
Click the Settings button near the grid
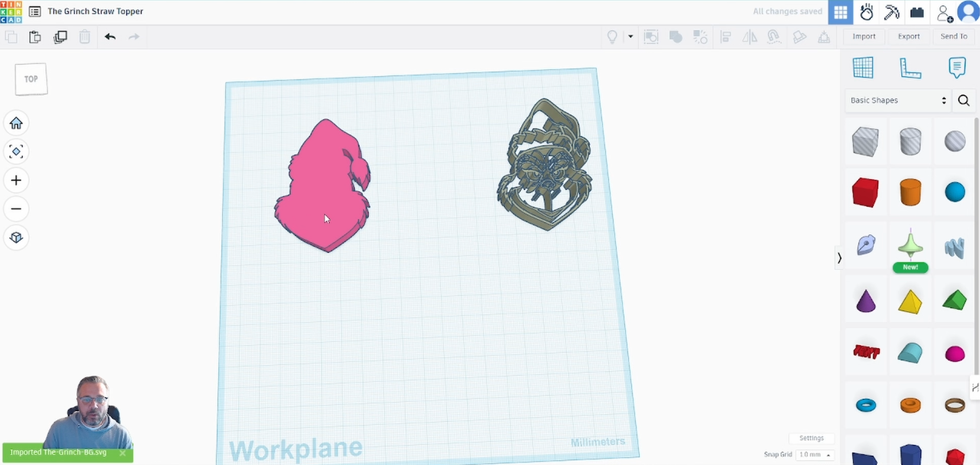click(811, 438)
